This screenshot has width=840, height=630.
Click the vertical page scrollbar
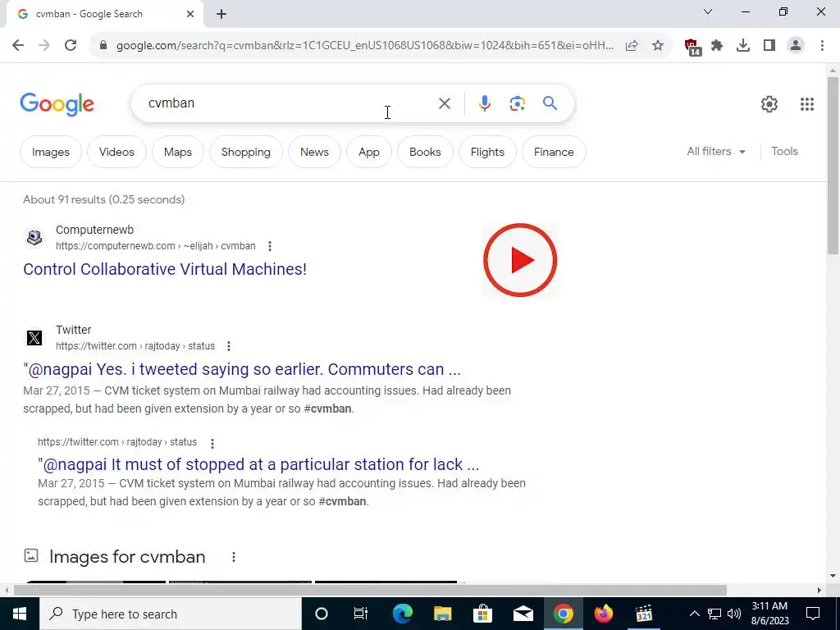click(833, 166)
